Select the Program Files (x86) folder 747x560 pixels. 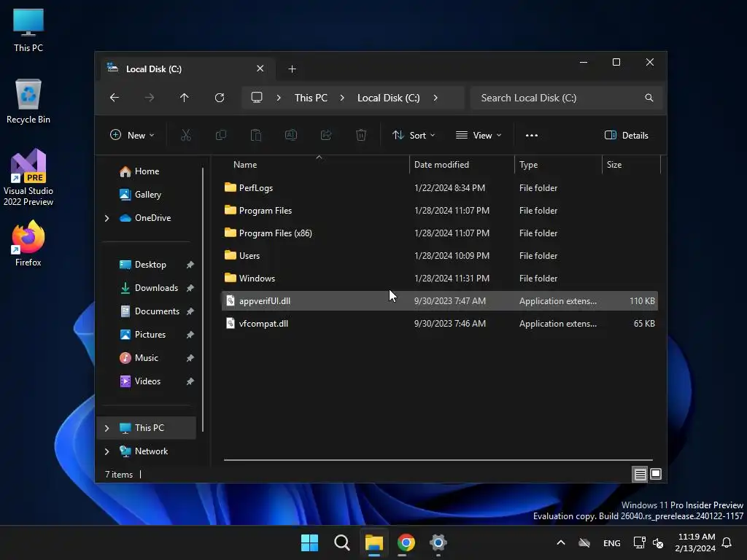tap(439, 233)
